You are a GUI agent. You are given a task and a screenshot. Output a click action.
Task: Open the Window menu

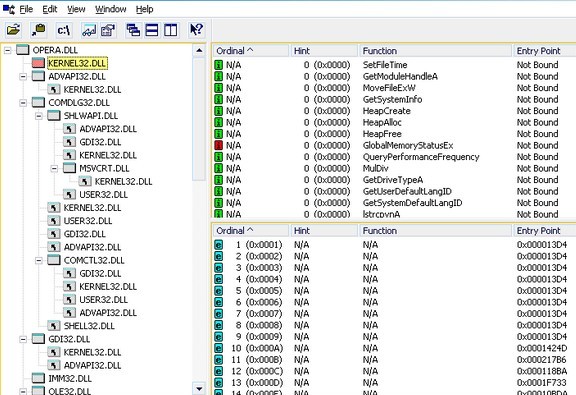(111, 9)
